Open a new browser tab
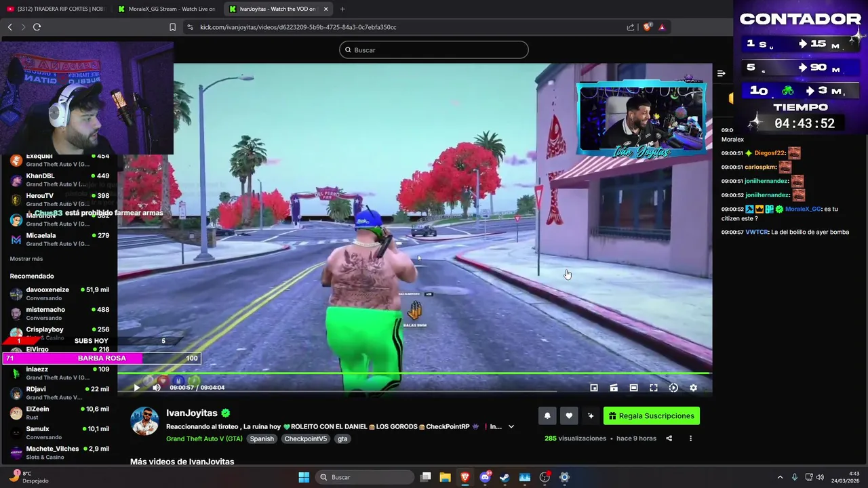The image size is (868, 488). click(x=342, y=9)
